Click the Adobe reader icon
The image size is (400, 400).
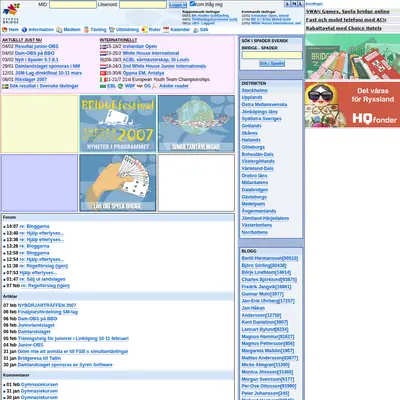click(155, 86)
